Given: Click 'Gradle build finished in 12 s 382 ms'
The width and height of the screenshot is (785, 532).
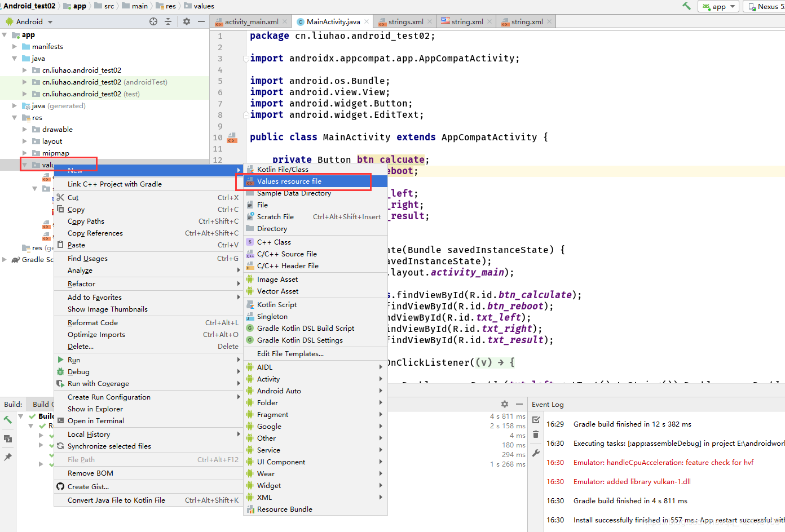Looking at the screenshot, I should [x=632, y=424].
